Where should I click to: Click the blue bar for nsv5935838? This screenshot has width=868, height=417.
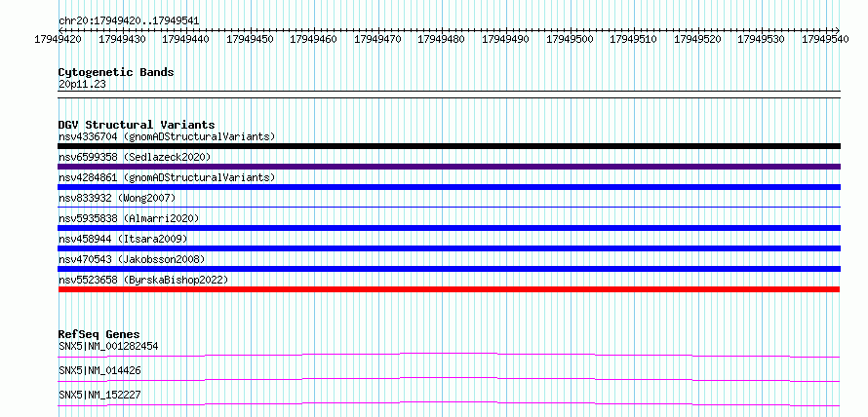pyautogui.click(x=449, y=228)
